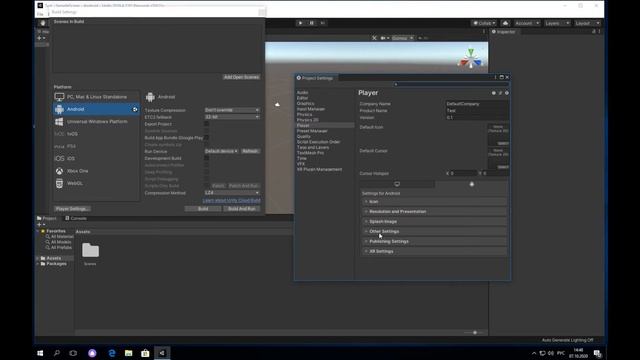Open the Run Device dropdown
Screen dimensions: 640x360
click(x=221, y=151)
